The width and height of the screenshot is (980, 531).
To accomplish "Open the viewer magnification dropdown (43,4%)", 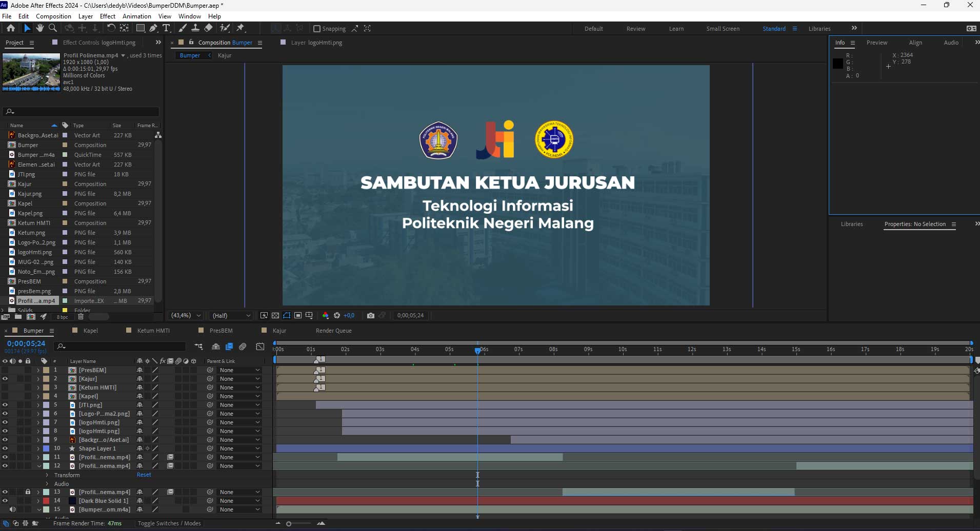I will pos(186,316).
